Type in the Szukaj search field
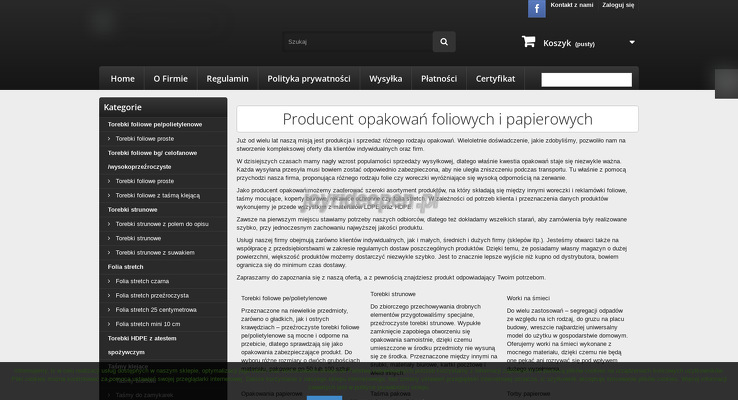Screen dimensions: 738x400 pyautogui.click(x=355, y=41)
